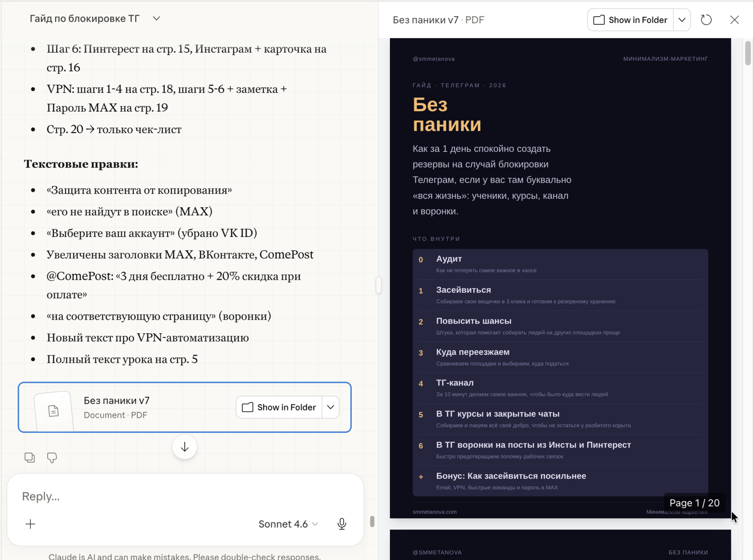The height and width of the screenshot is (560, 753).
Task: Click the Reply message input field
Action: (x=185, y=496)
